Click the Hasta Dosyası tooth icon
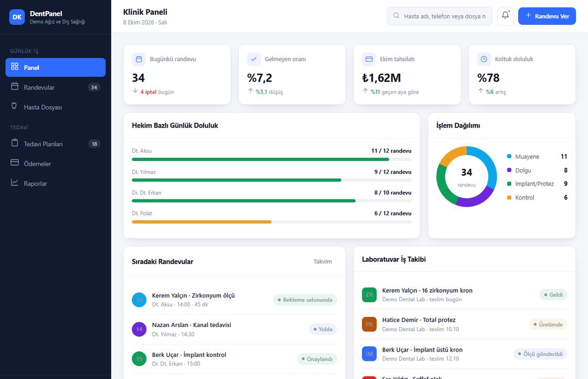The height and width of the screenshot is (379, 588). pos(15,106)
